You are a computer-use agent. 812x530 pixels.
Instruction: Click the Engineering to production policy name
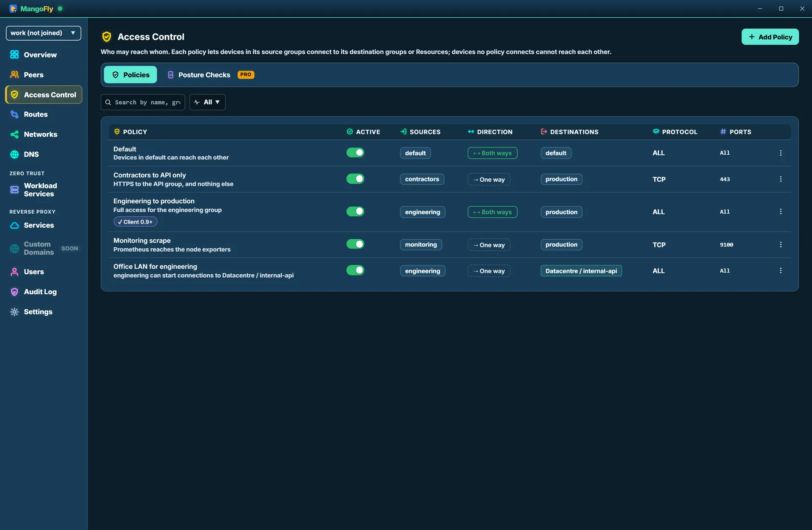(x=154, y=201)
